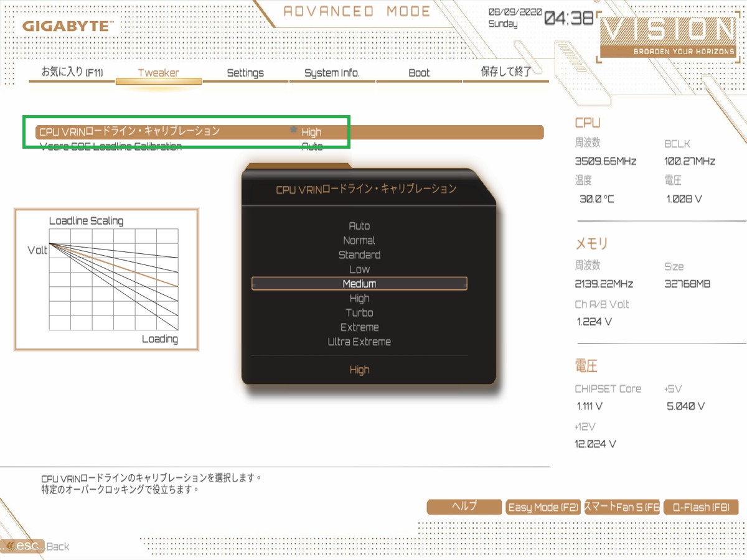
Task: Click the CPU VRINロードライン・キャリブレーション row label
Action: coord(129,131)
